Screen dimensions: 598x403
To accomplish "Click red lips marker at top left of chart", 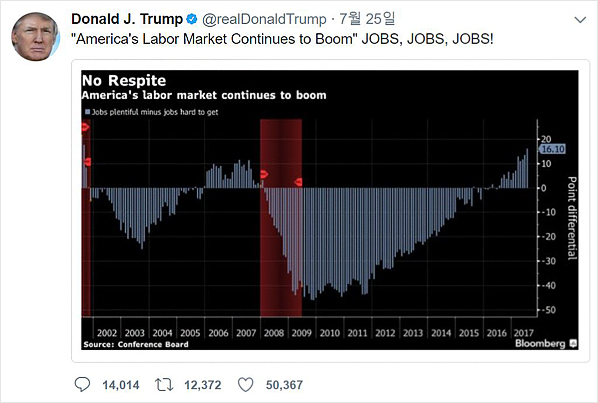I will pos(85,127).
